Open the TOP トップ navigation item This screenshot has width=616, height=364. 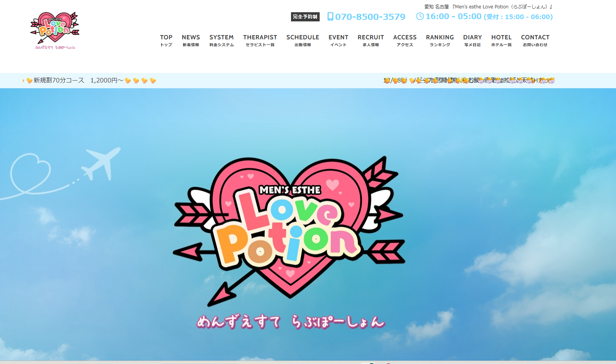[166, 40]
